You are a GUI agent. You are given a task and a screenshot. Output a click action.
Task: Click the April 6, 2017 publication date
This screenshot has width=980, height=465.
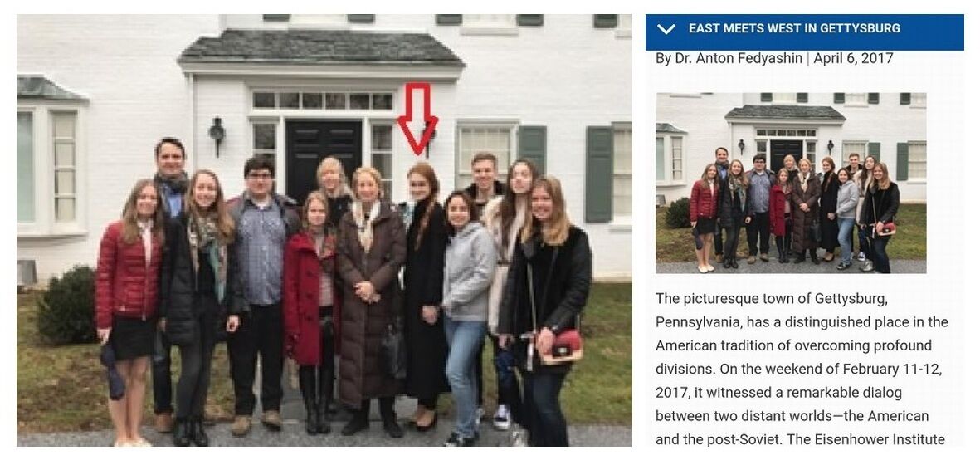(x=852, y=58)
